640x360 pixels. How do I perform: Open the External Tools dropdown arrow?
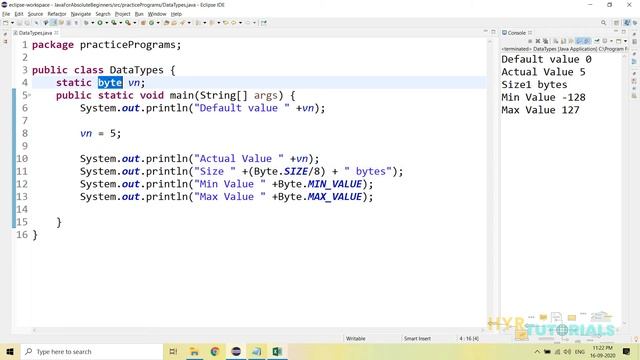point(135,23)
